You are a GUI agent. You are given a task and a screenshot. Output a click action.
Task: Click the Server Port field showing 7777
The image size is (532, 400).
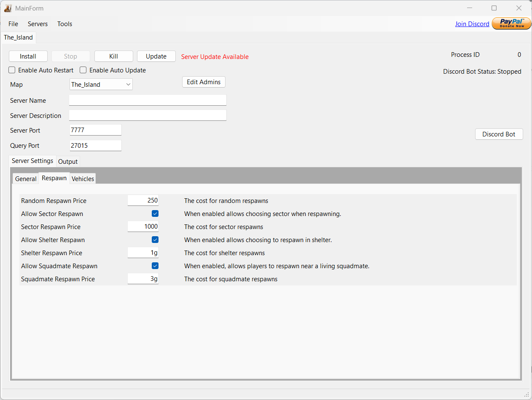95,130
